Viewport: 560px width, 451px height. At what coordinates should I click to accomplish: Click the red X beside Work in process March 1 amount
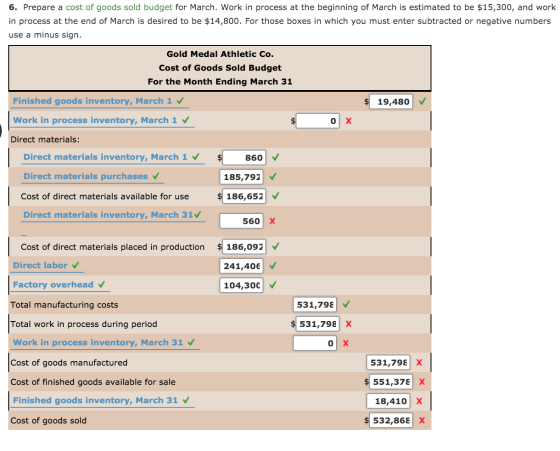349,121
